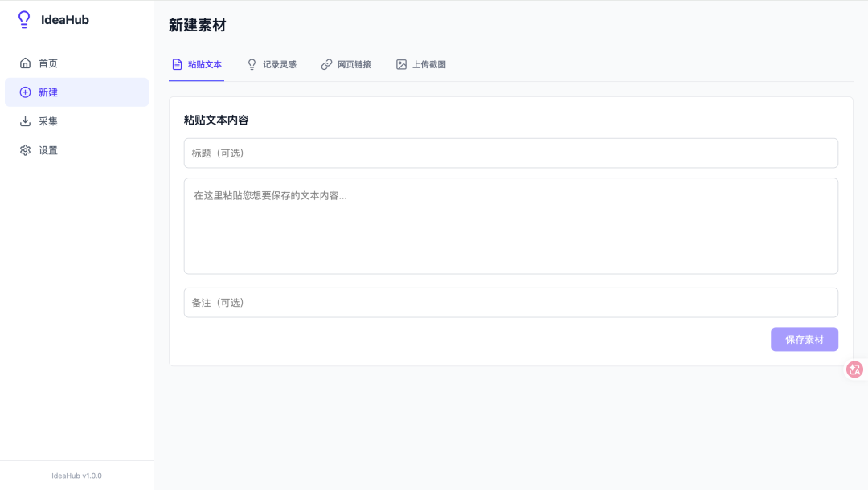
Task: Click the 保存素材 save button
Action: (x=804, y=339)
